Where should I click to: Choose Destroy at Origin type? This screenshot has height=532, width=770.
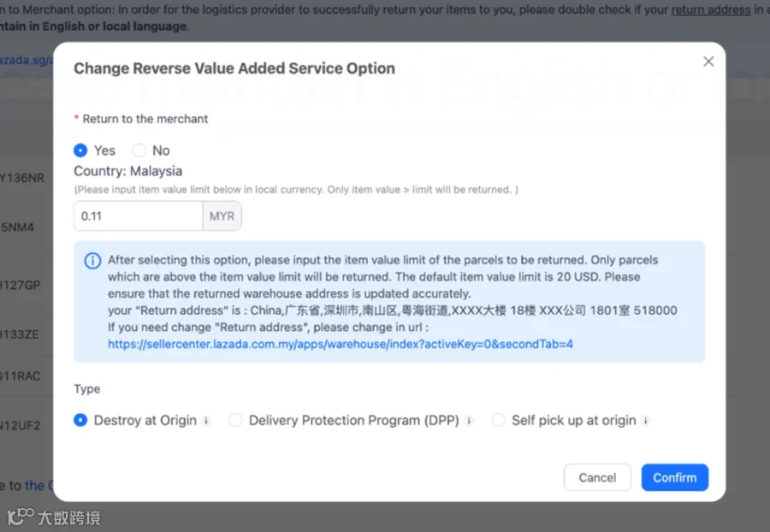click(80, 420)
